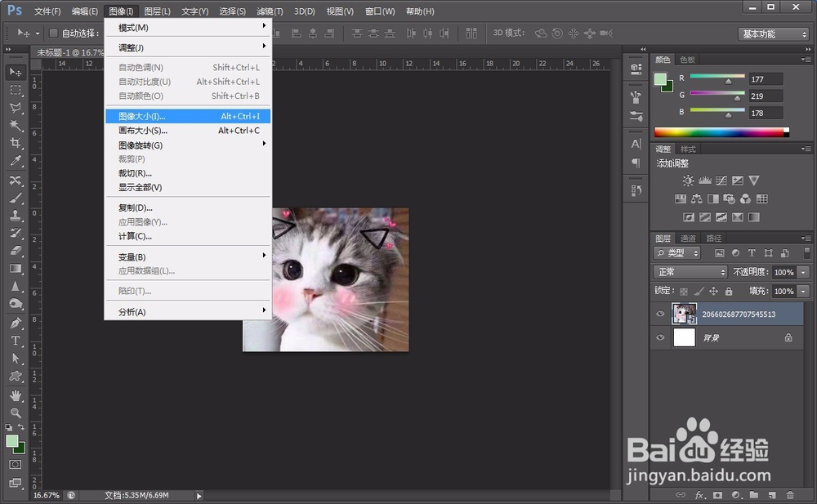Select the Magic Wand tool
This screenshot has width=817, height=504.
pyautogui.click(x=16, y=126)
